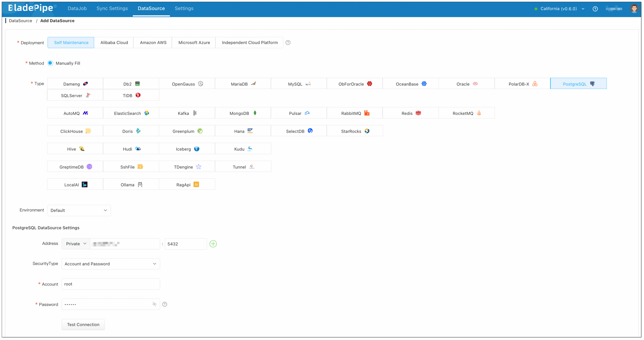Viewport: 644px width, 340px height.
Task: Open the Private address type dropdown
Action: click(76, 244)
